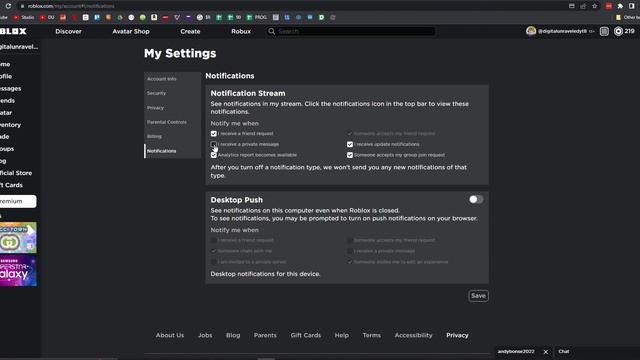Open the browser side panel icon

coord(632,6)
